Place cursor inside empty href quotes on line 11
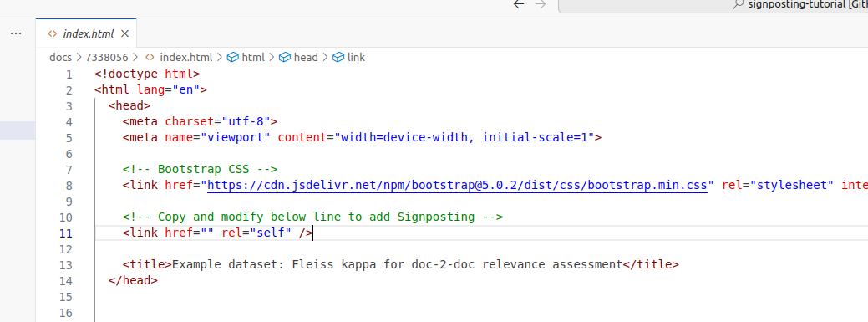868x322 pixels. coord(207,233)
